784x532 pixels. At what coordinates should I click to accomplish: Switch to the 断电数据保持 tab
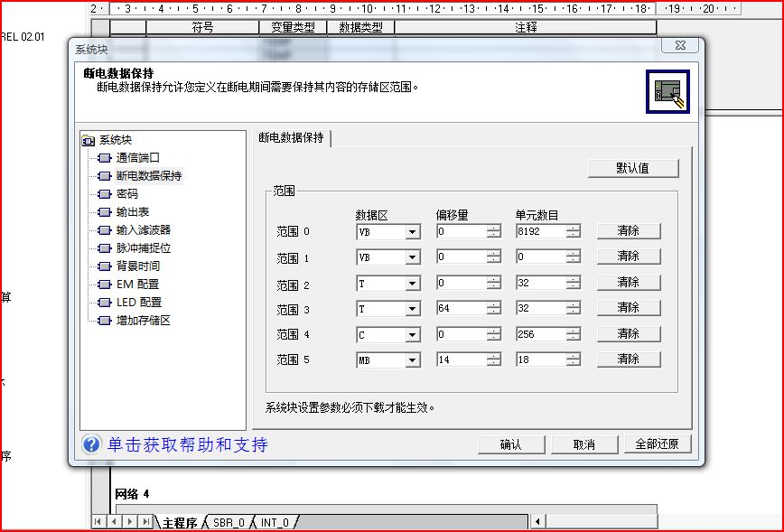point(293,138)
